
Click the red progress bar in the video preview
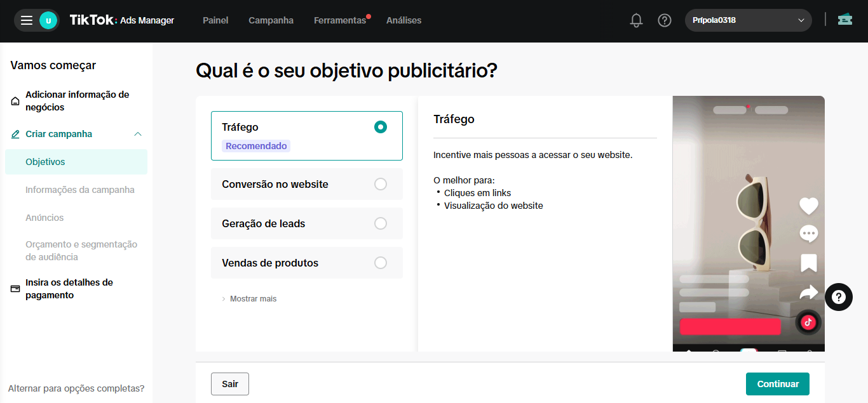[x=729, y=326]
